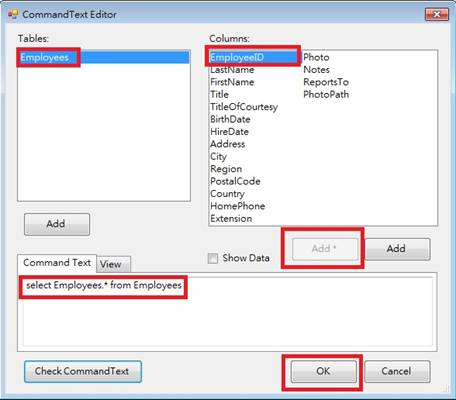Close the CommandText Editor dialog

coord(436,14)
